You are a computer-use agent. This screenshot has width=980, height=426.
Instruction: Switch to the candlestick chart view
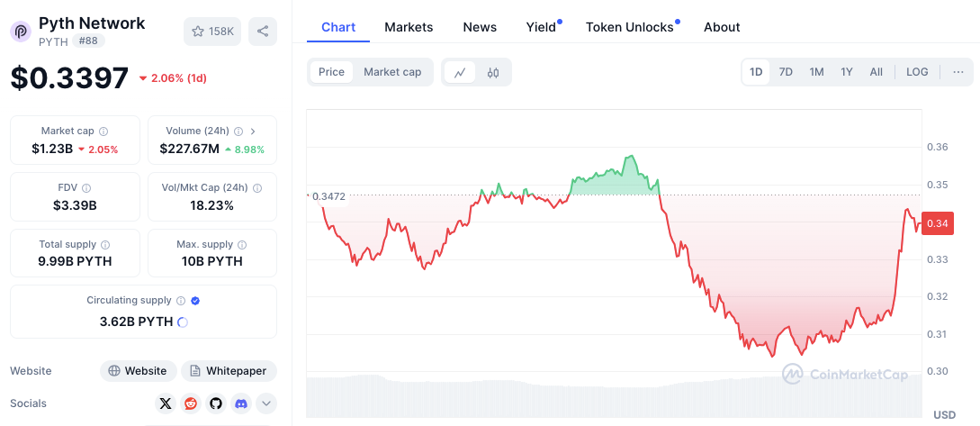tap(493, 72)
